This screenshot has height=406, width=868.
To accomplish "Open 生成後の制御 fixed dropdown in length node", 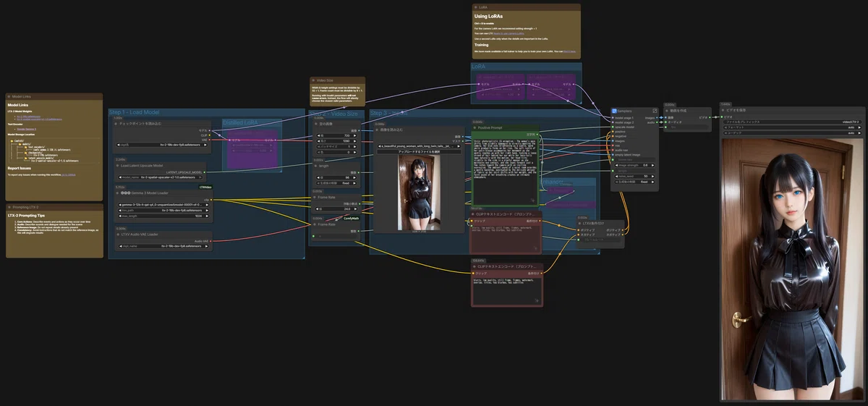I will pos(336,183).
